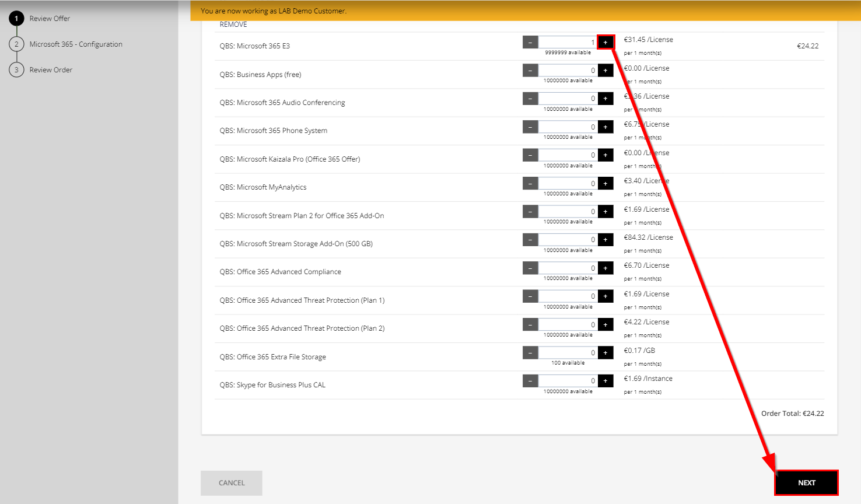Screen dimensions: 861x504
Task: Select 'QBS: Microsoft MyAnalytics' label
Action: tap(263, 187)
